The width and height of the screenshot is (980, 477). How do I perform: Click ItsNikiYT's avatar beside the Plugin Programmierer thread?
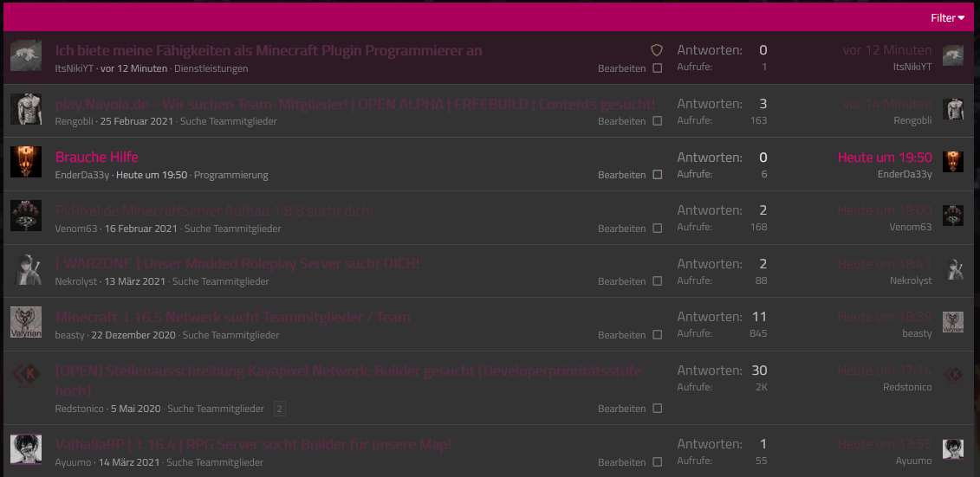pyautogui.click(x=26, y=55)
